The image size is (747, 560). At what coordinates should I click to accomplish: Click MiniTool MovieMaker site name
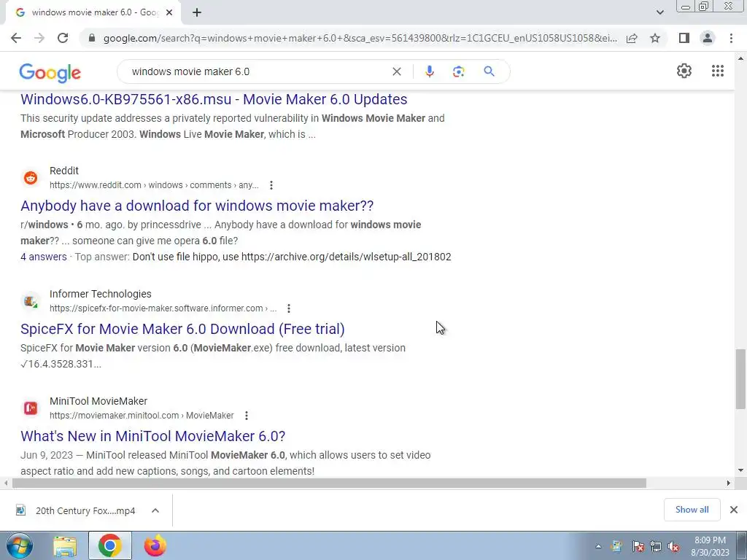click(98, 401)
